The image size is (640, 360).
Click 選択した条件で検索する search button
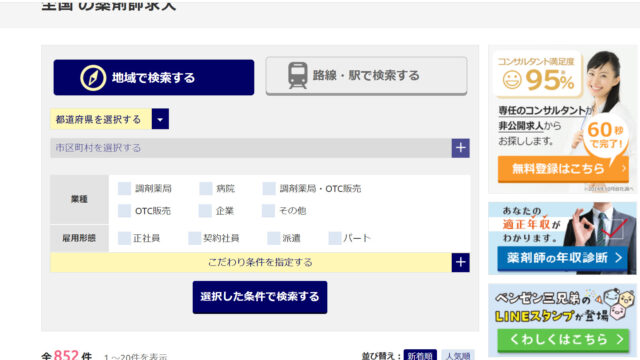tap(260, 297)
